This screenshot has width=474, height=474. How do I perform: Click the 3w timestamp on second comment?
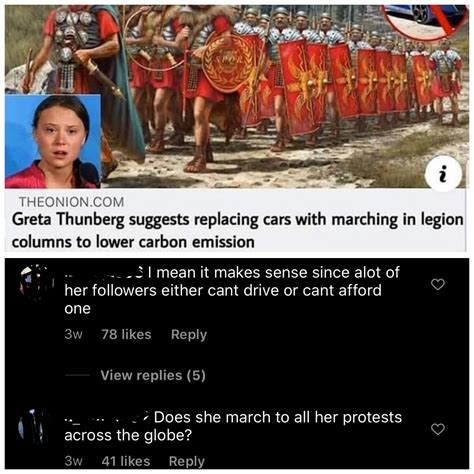(x=73, y=461)
